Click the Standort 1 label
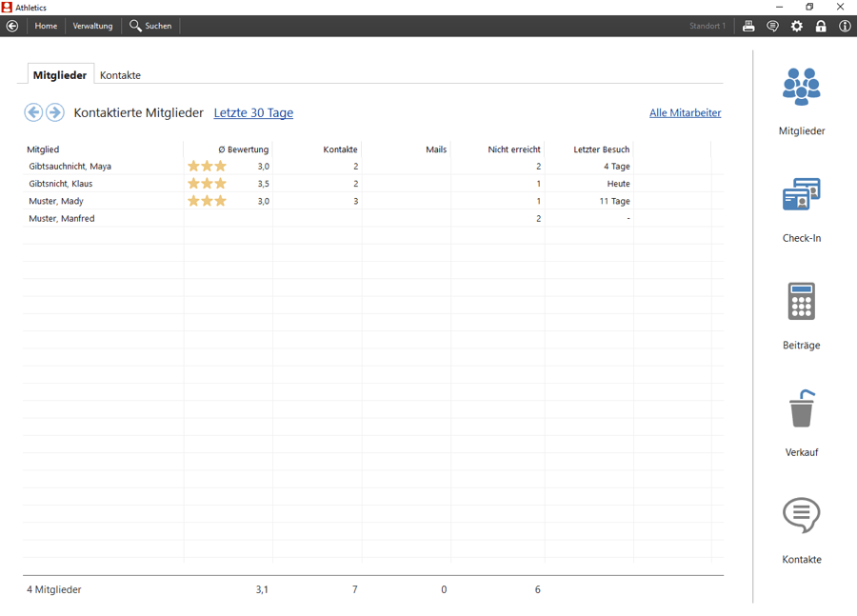 [708, 26]
